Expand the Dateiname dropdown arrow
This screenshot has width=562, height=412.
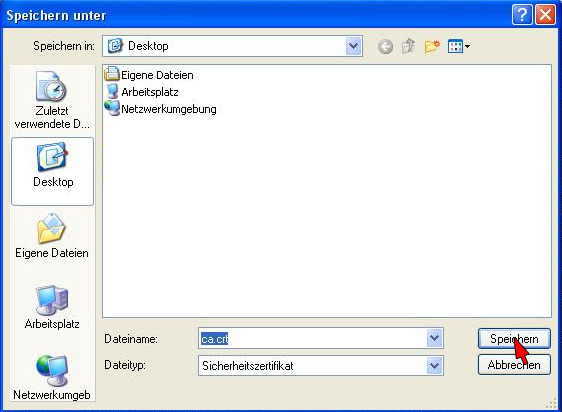pos(434,338)
